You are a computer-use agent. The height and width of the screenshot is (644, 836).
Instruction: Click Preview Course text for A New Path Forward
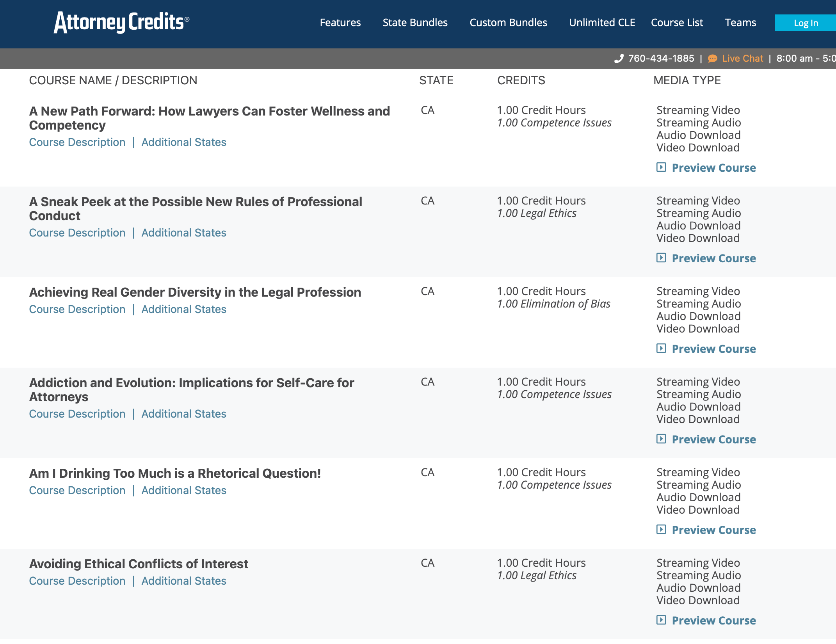pyautogui.click(x=714, y=168)
